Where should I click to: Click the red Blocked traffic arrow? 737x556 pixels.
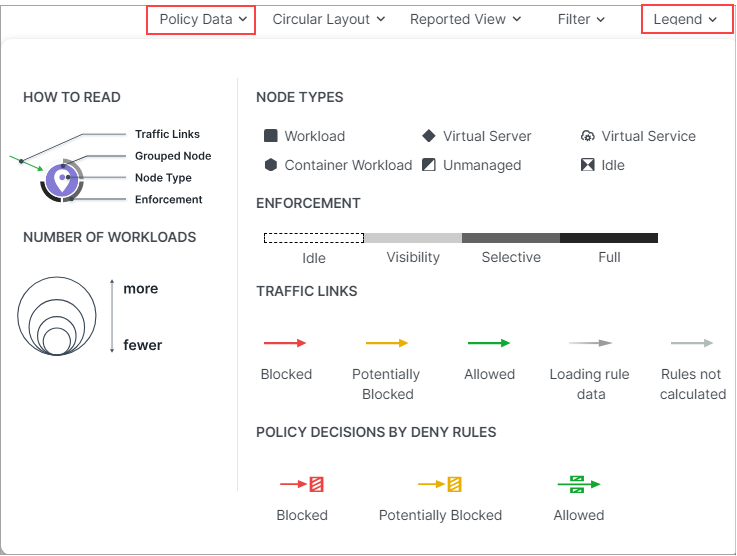coord(285,343)
